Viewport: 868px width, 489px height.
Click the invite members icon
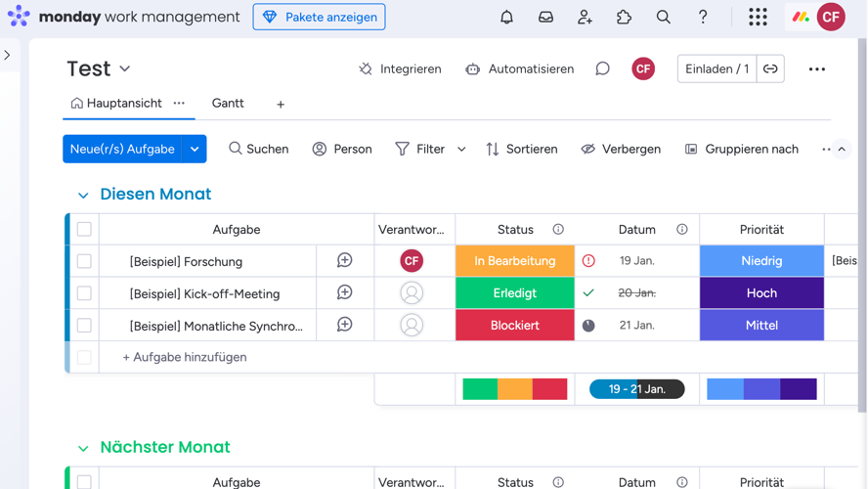coord(585,17)
